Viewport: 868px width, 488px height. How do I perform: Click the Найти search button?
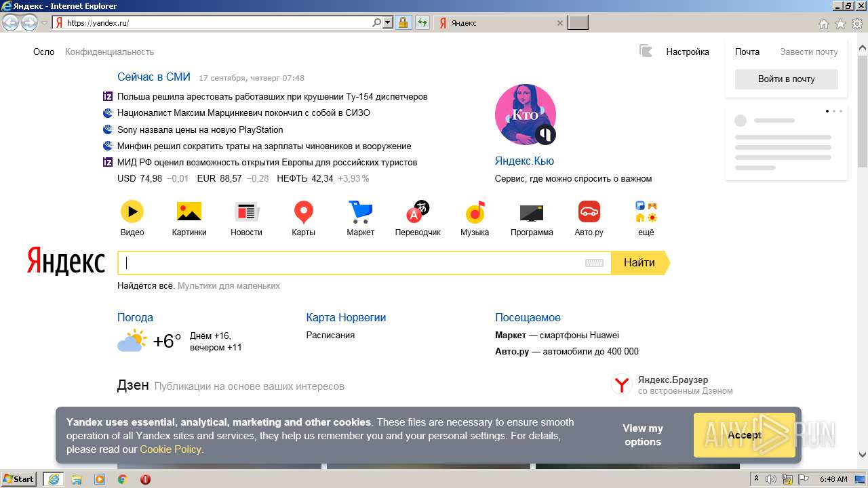point(640,263)
